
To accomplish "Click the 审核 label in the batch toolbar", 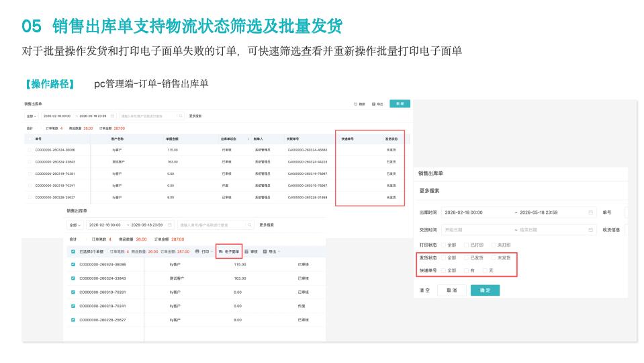I will [254, 251].
